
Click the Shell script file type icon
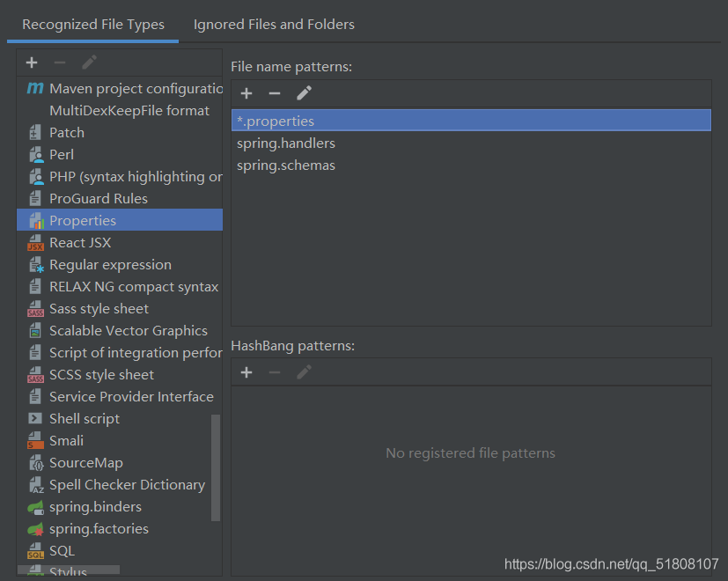35,419
